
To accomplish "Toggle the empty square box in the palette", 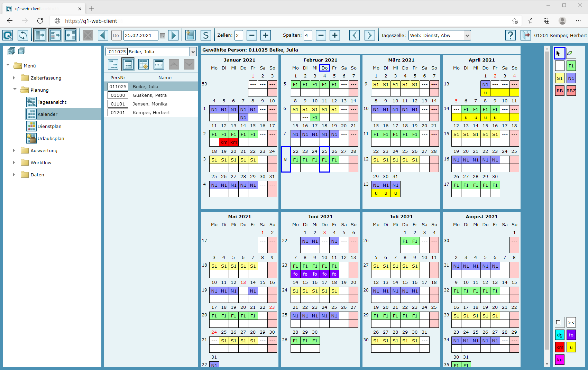I will click(559, 322).
